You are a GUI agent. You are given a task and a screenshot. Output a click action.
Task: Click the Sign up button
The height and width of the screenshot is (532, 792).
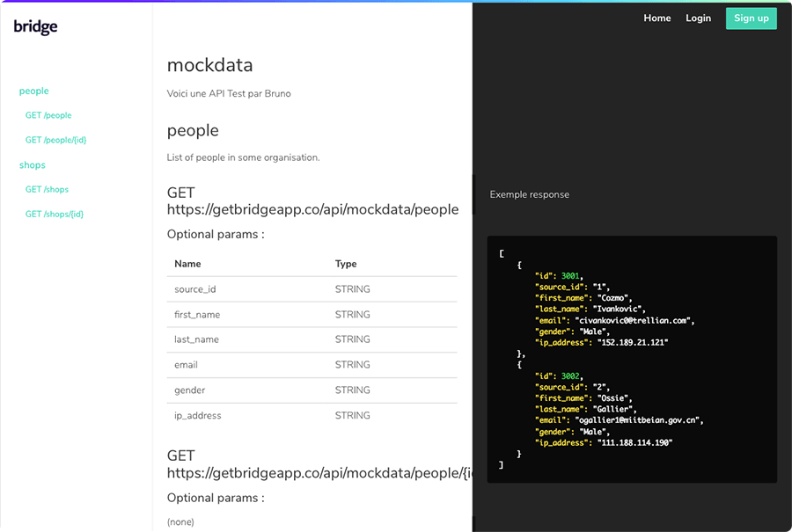point(752,18)
